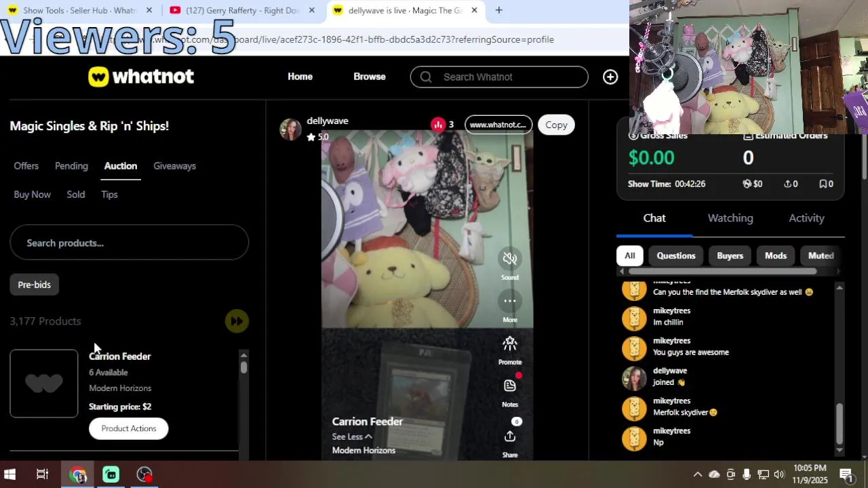Screen dimensions: 868x488
Task: Click the shares count icon in sales panel
Action: pos(787,184)
